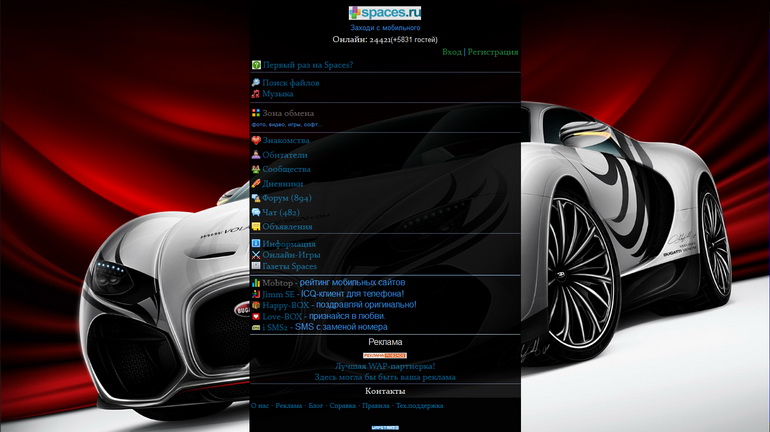770x432 pixels.
Task: Open Блог footer link
Action: click(316, 405)
